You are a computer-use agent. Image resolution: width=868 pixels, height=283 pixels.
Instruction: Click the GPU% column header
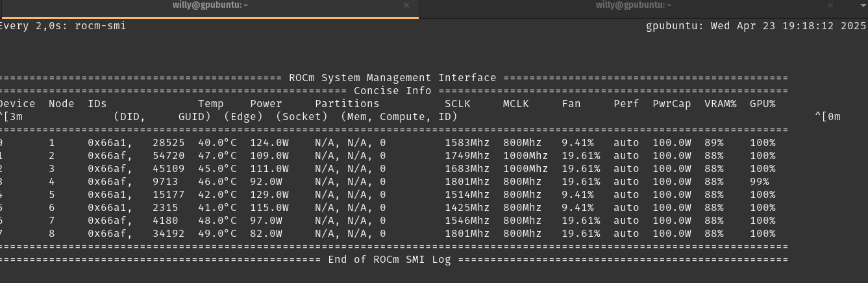click(x=762, y=104)
